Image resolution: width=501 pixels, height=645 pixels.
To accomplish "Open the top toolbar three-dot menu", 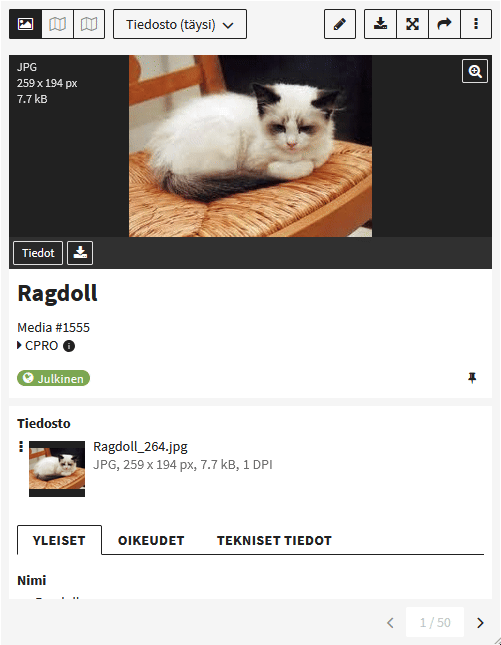I will (476, 24).
